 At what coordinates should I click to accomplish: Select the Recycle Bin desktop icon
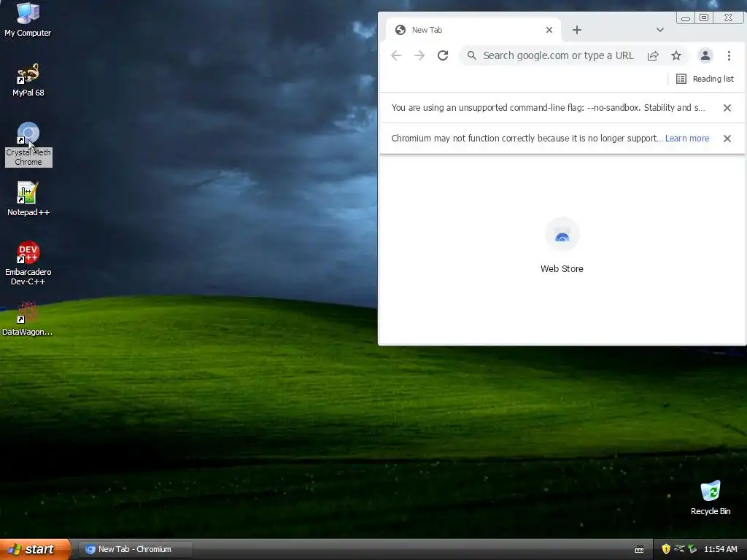(711, 498)
